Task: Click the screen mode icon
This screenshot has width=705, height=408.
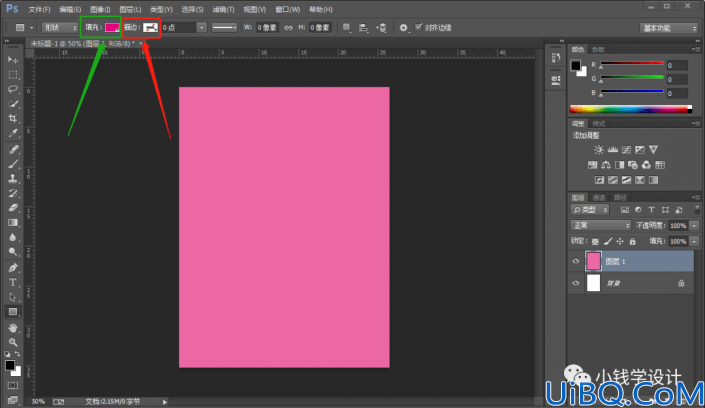Action: 13,399
